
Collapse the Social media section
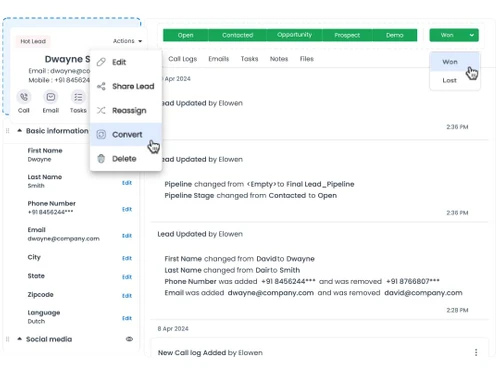click(x=20, y=339)
